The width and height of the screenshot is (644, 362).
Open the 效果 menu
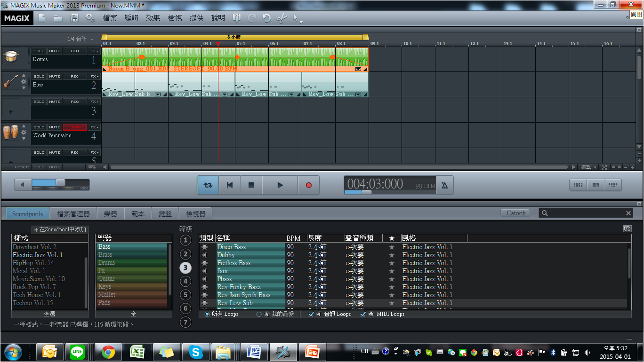tap(153, 18)
